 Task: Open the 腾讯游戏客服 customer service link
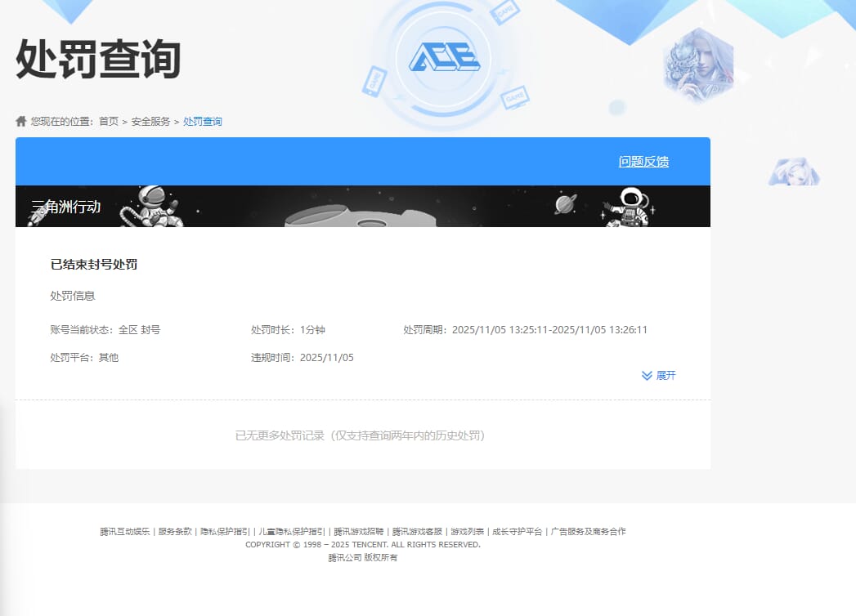[x=415, y=530]
